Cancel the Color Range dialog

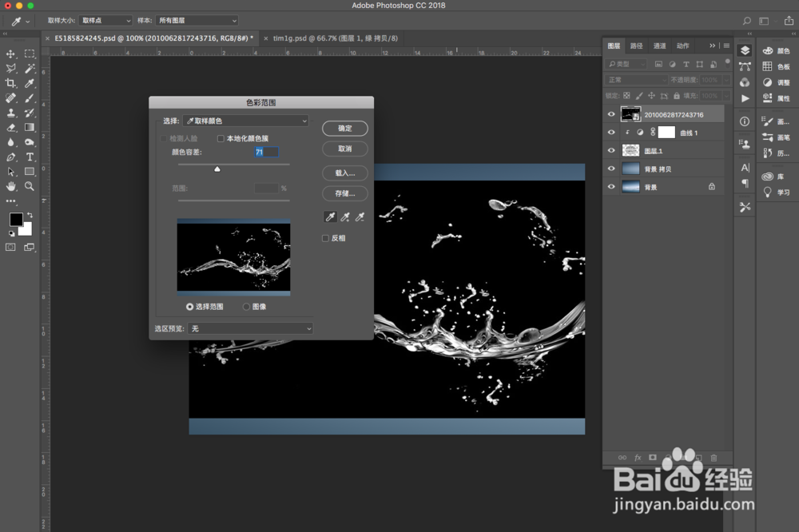pyautogui.click(x=345, y=149)
